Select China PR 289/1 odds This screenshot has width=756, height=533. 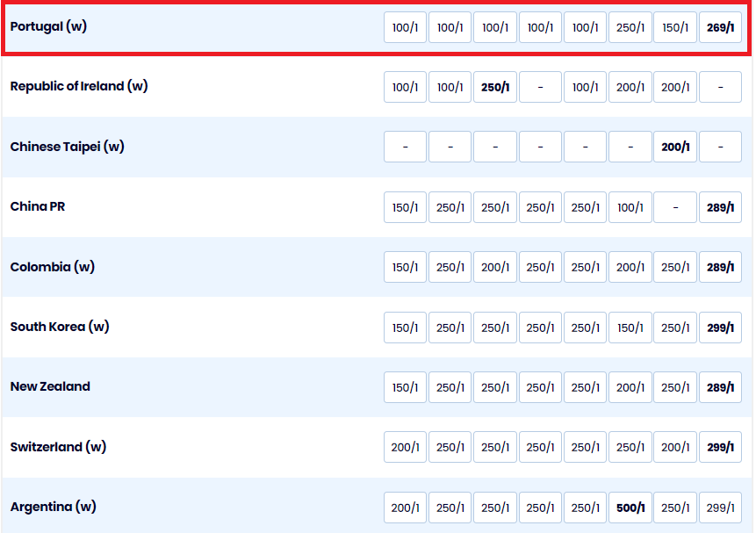[x=720, y=207]
